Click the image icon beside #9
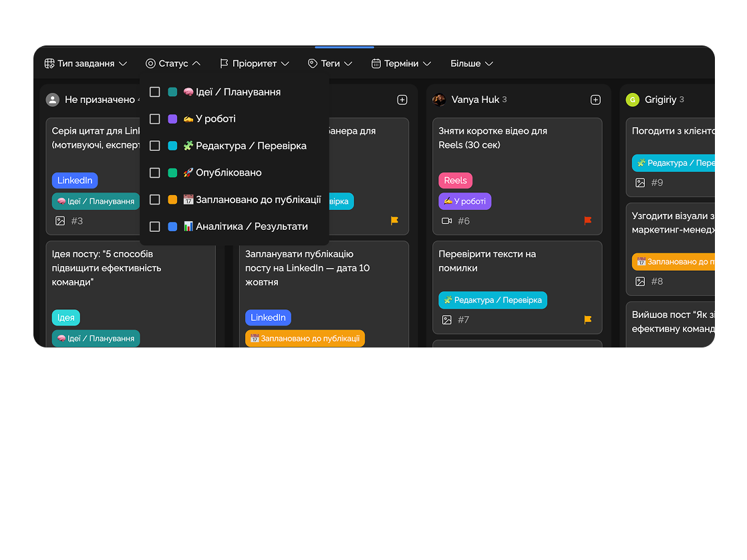The height and width of the screenshot is (560, 747). pyautogui.click(x=640, y=182)
